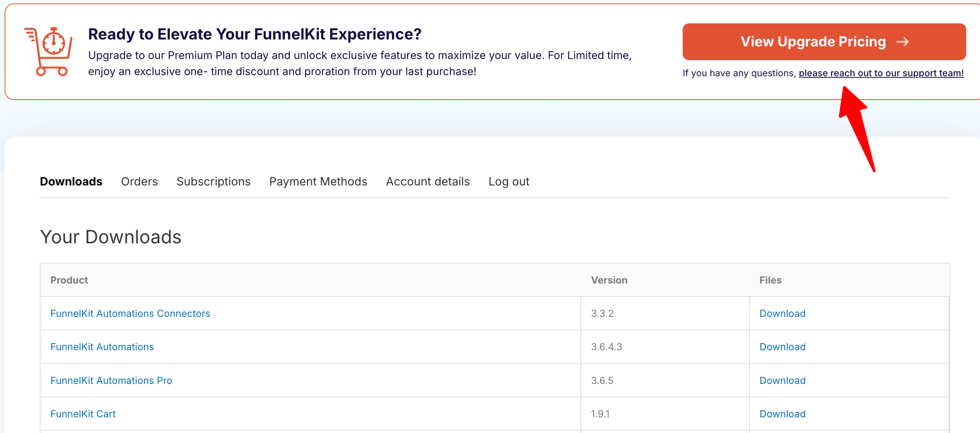Screen dimensions: 980x433
Task: Open the FunnelKit Automations product link
Action: 102,347
